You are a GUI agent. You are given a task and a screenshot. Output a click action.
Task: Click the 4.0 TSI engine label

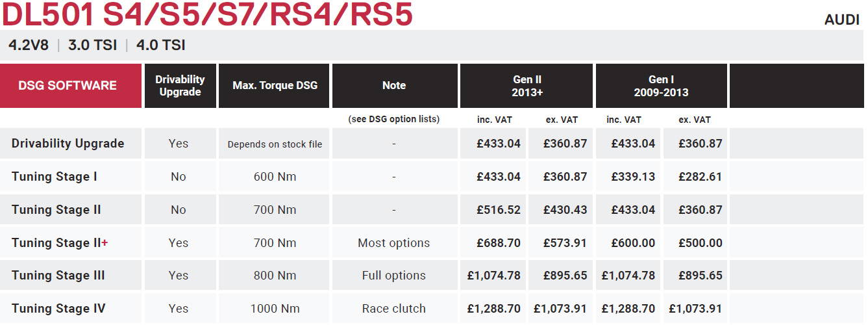click(160, 45)
